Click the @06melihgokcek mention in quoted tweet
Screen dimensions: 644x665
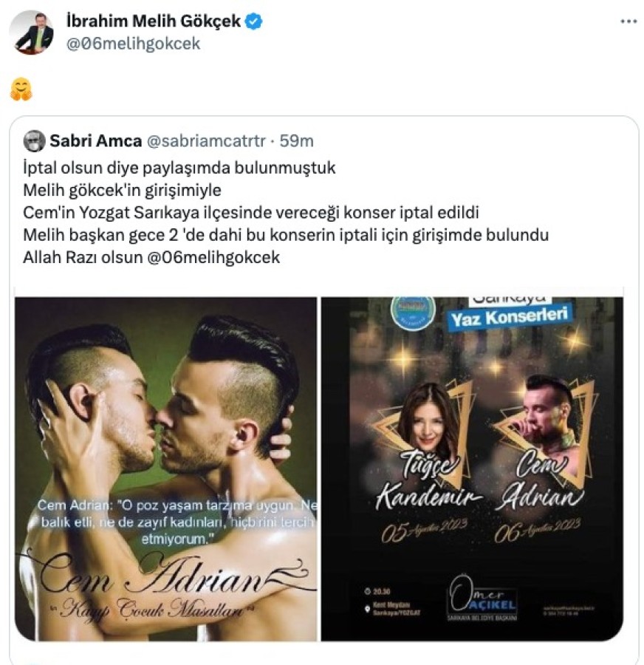pos(213,257)
